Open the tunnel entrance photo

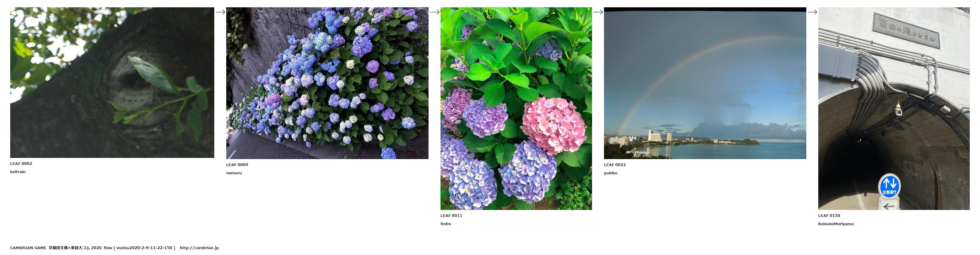tap(894, 108)
